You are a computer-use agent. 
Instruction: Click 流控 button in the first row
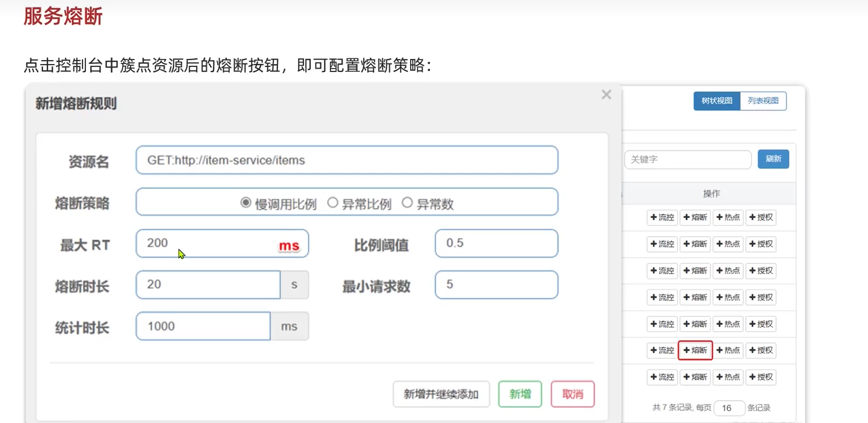(662, 217)
